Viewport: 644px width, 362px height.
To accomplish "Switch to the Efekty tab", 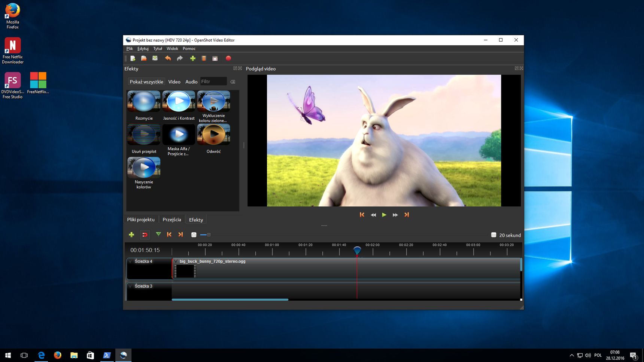I will click(196, 220).
